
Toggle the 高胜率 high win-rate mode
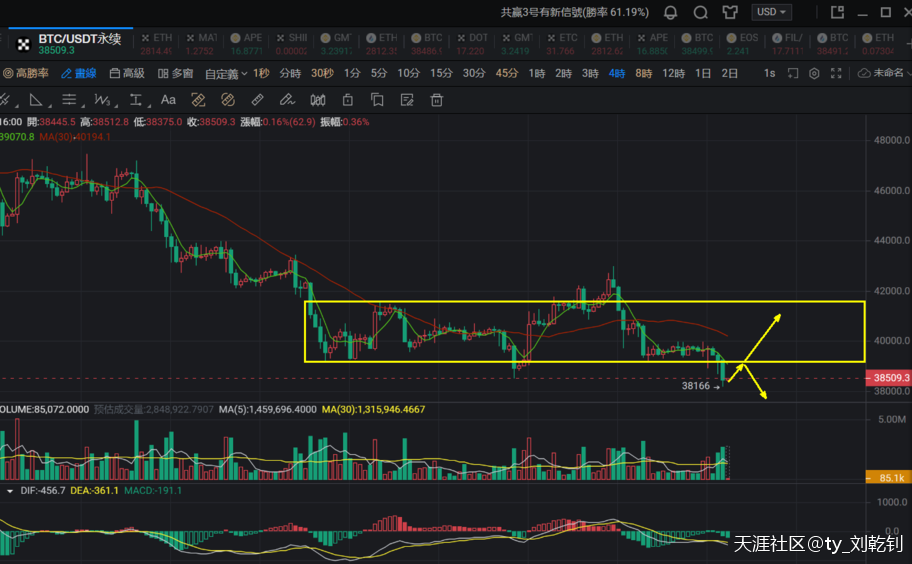click(x=26, y=73)
